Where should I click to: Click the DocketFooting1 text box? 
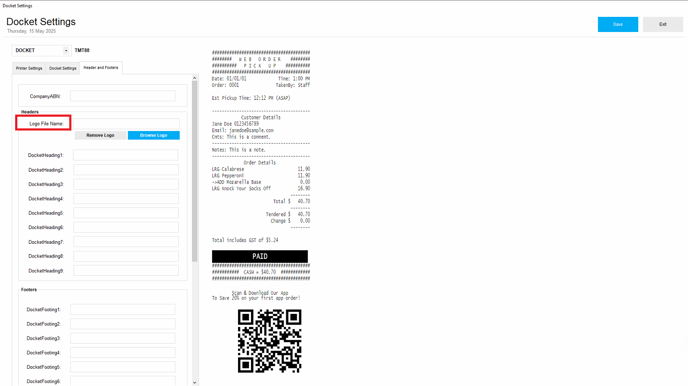pos(123,310)
